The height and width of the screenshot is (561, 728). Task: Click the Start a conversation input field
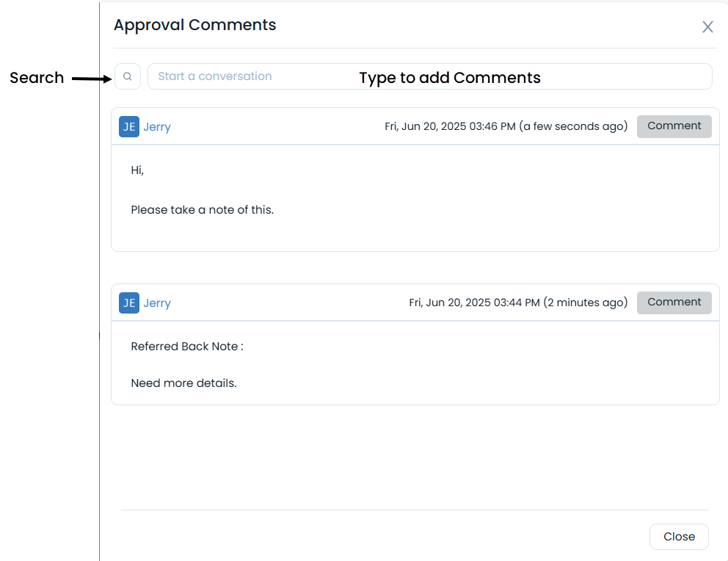[x=257, y=76]
